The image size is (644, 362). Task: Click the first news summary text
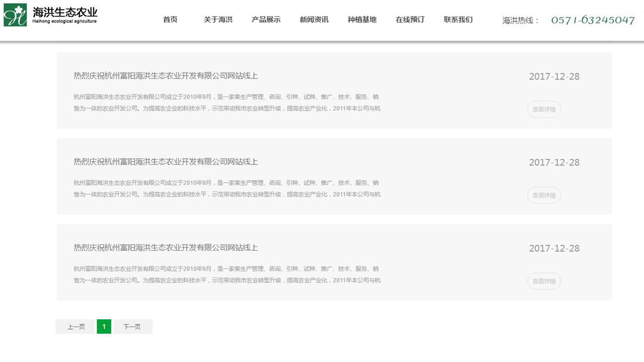point(225,103)
